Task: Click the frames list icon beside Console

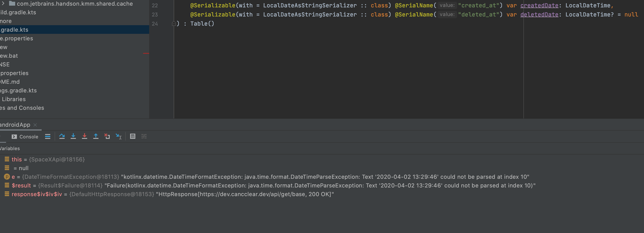Action: click(47, 136)
